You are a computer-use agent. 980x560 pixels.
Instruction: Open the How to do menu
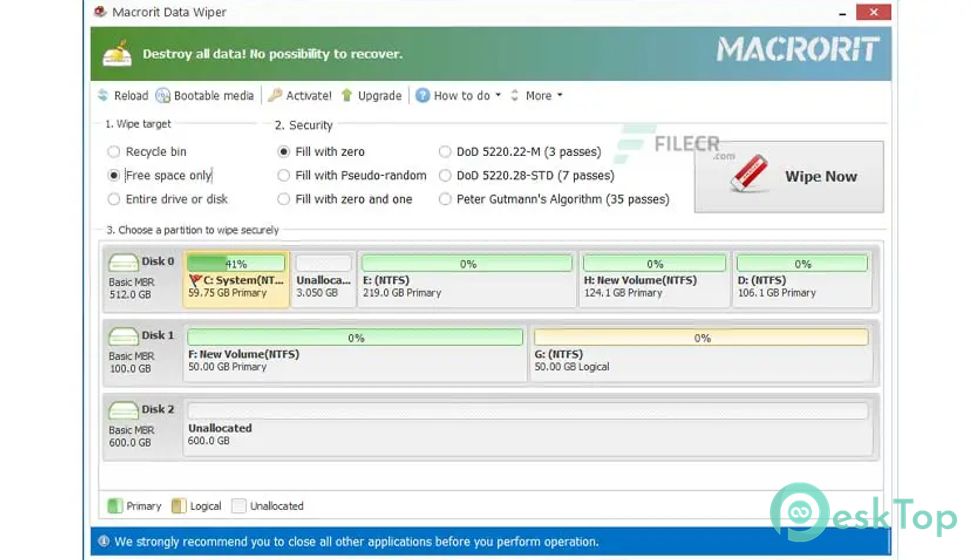click(x=462, y=96)
